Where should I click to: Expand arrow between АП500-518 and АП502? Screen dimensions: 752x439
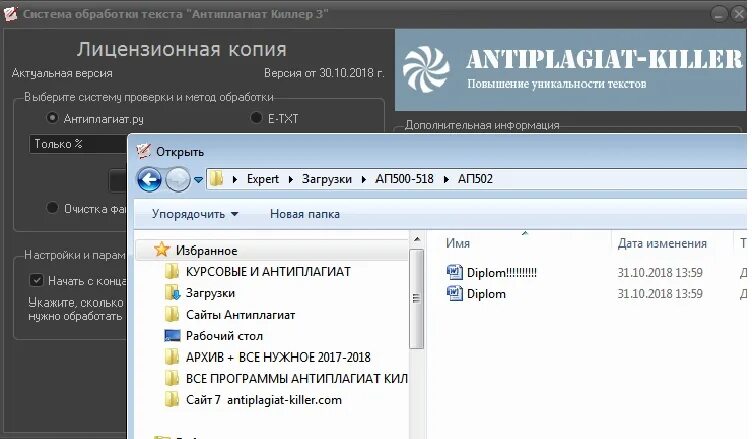[x=446, y=179]
